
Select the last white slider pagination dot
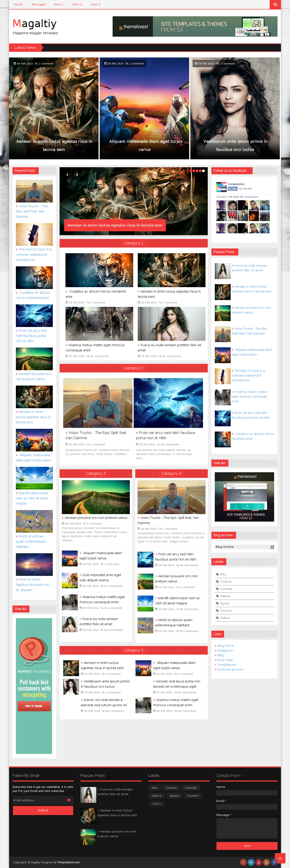coord(203,171)
